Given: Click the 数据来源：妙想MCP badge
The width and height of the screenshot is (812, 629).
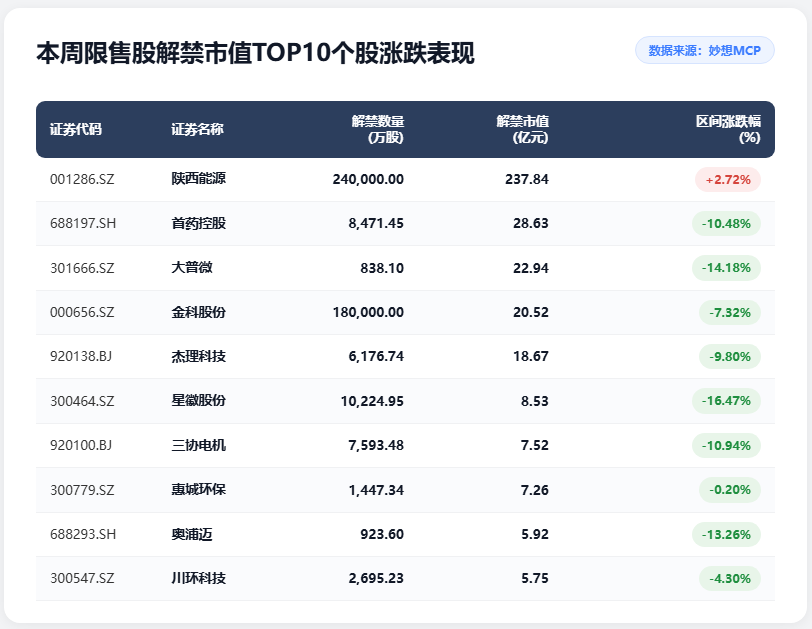Looking at the screenshot, I should coord(705,50).
